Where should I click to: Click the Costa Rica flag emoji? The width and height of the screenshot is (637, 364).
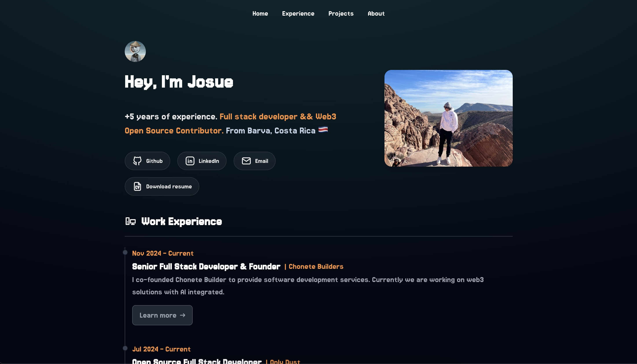click(x=323, y=130)
